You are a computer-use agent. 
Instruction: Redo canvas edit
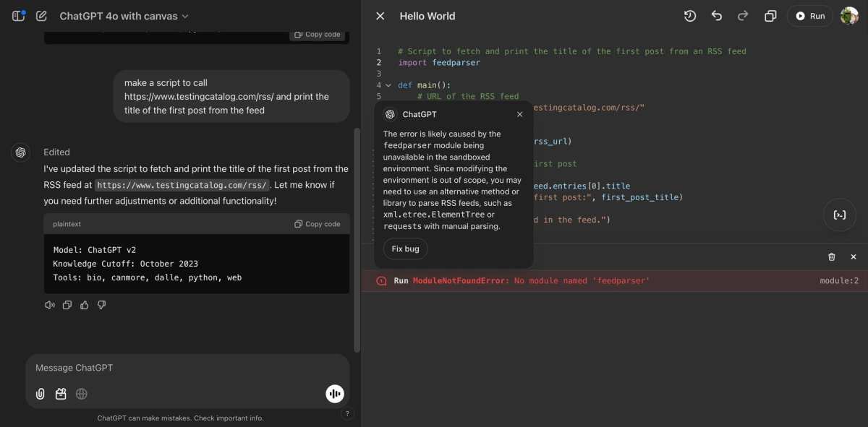(x=743, y=16)
